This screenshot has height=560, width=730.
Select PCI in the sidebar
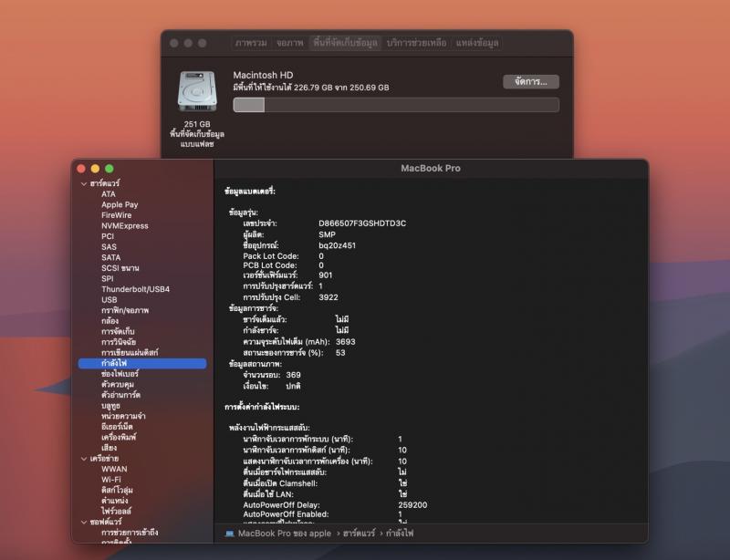108,236
